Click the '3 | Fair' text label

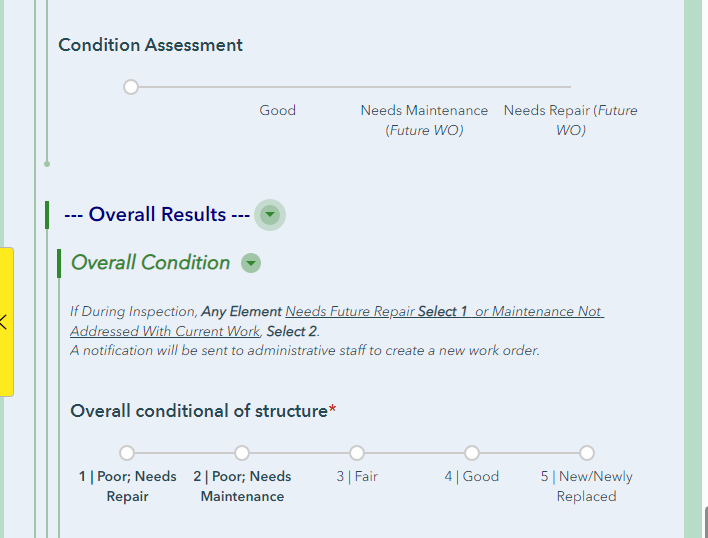tap(357, 477)
